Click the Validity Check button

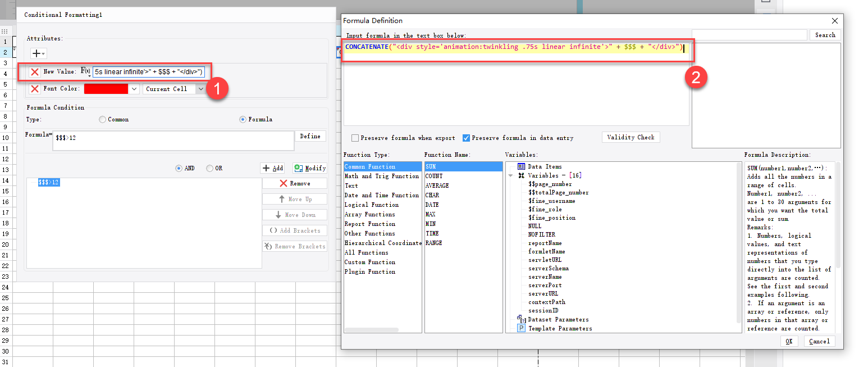631,137
